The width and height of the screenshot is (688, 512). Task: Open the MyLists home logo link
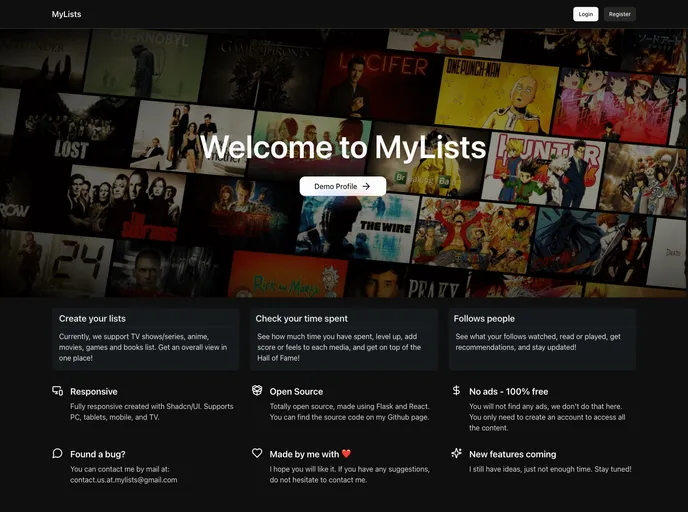[66, 14]
